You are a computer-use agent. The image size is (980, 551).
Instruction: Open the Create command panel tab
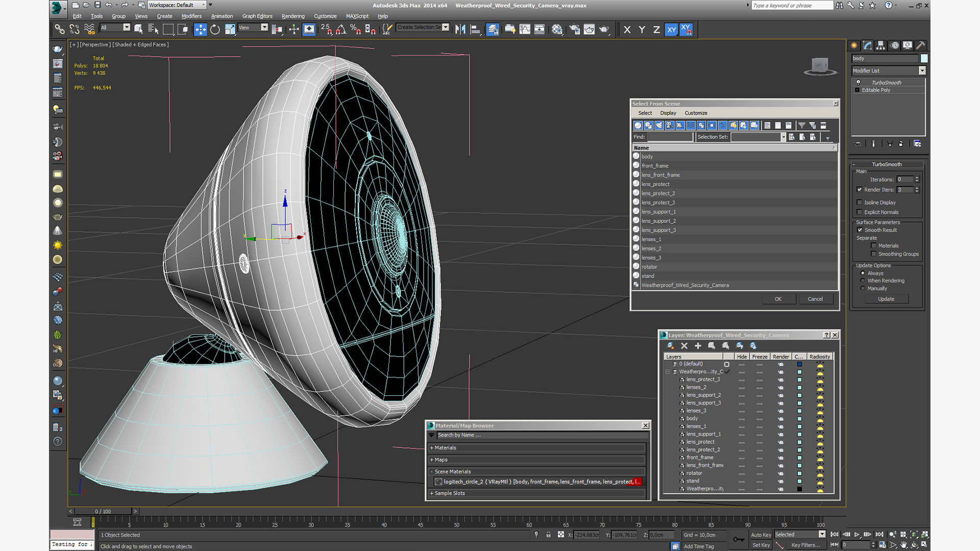pos(854,45)
